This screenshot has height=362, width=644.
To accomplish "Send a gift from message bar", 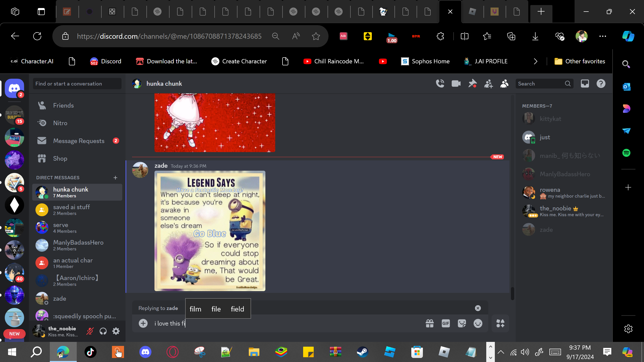I will 430,323.
